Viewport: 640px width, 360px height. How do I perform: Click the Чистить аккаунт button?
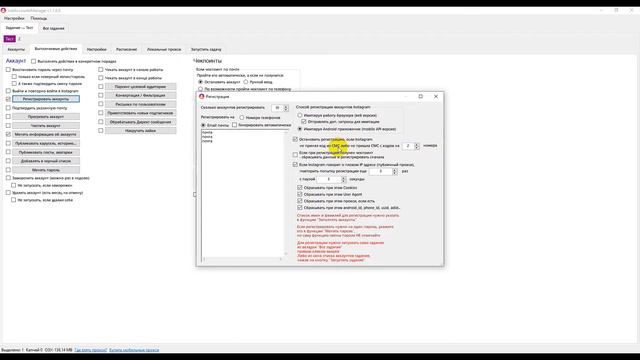coord(46,126)
